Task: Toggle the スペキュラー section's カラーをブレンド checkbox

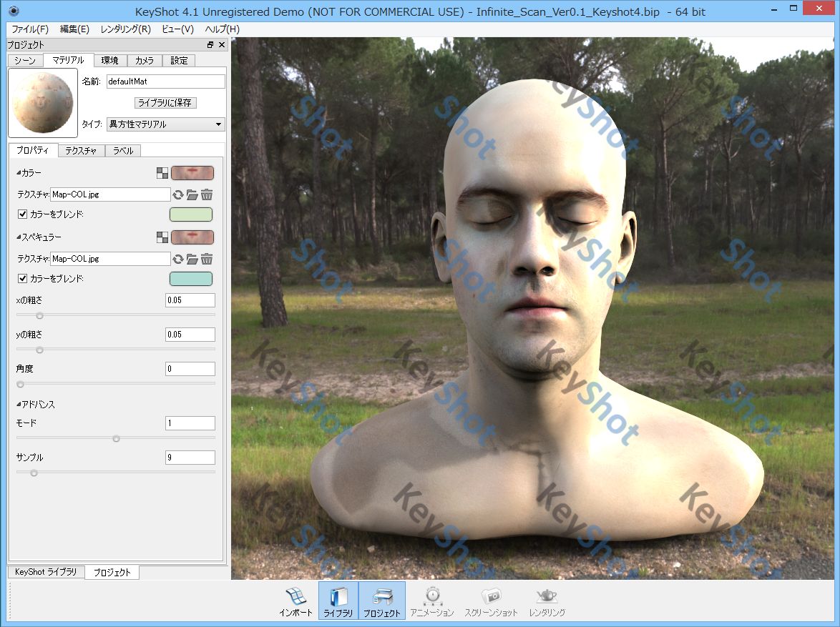Action: coord(22,278)
